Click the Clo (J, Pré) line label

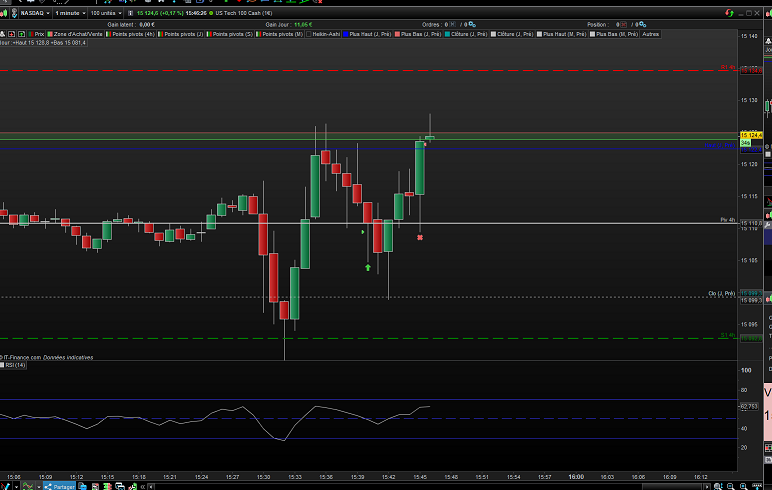coord(722,294)
